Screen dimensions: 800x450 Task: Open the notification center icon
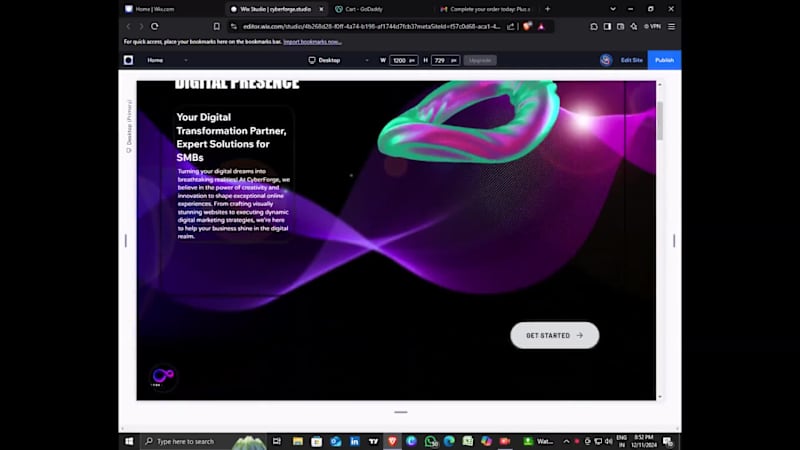(x=668, y=441)
